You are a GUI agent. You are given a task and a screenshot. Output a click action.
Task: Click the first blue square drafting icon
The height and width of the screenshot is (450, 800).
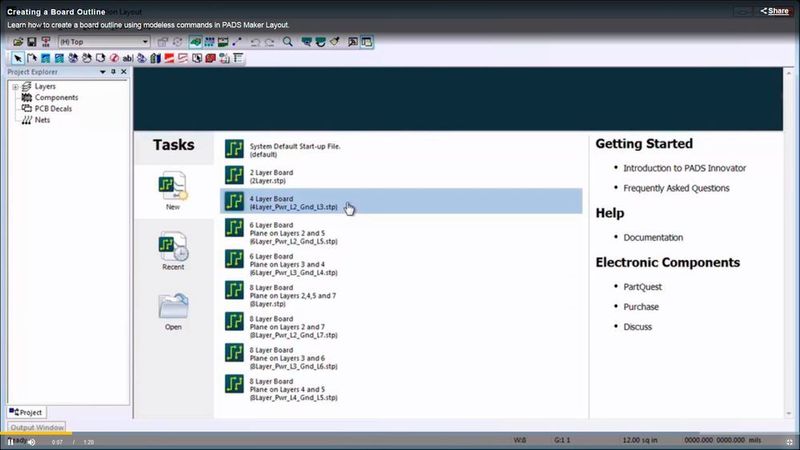pos(45,58)
